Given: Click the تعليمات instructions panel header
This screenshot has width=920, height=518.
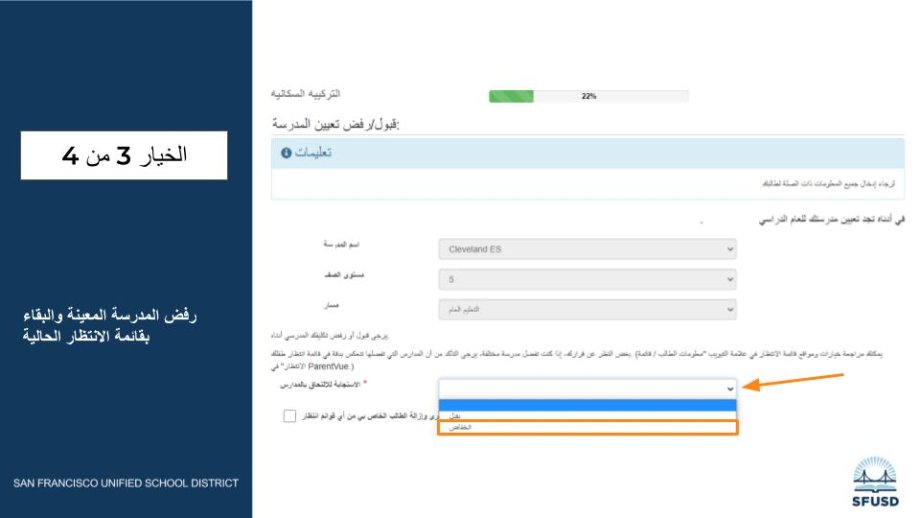Looking at the screenshot, I should [x=587, y=153].
